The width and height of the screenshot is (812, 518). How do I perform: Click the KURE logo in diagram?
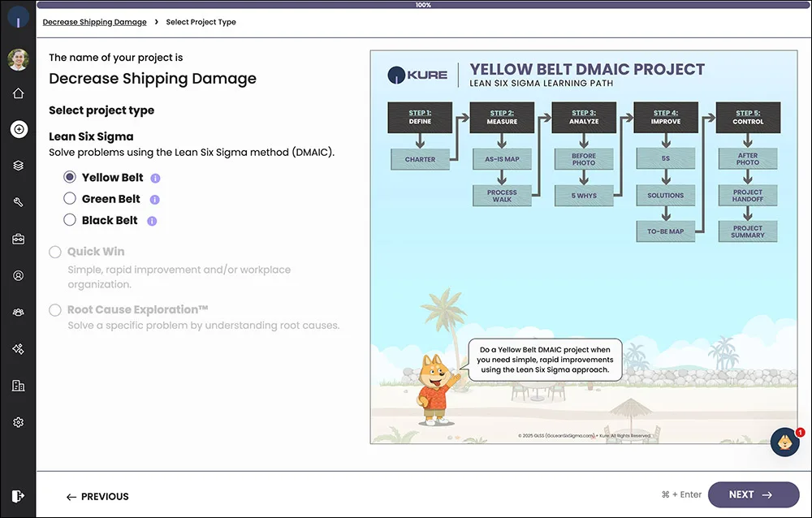pos(417,76)
